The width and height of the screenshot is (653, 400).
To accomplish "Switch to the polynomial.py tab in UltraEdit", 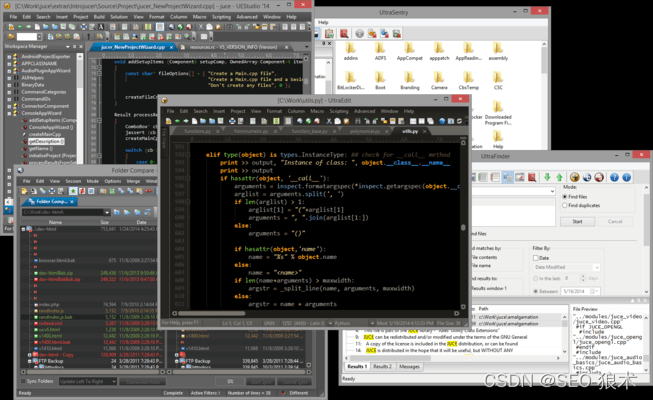I will point(365,131).
